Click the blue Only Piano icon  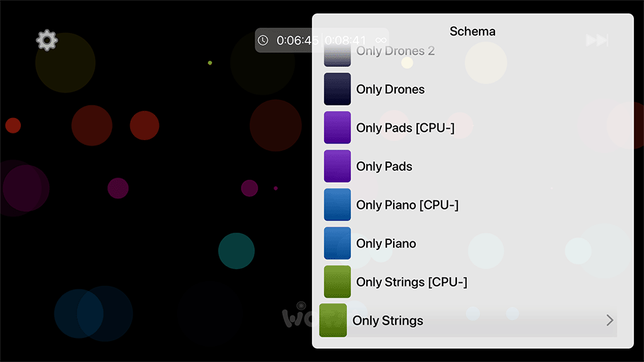click(x=337, y=243)
